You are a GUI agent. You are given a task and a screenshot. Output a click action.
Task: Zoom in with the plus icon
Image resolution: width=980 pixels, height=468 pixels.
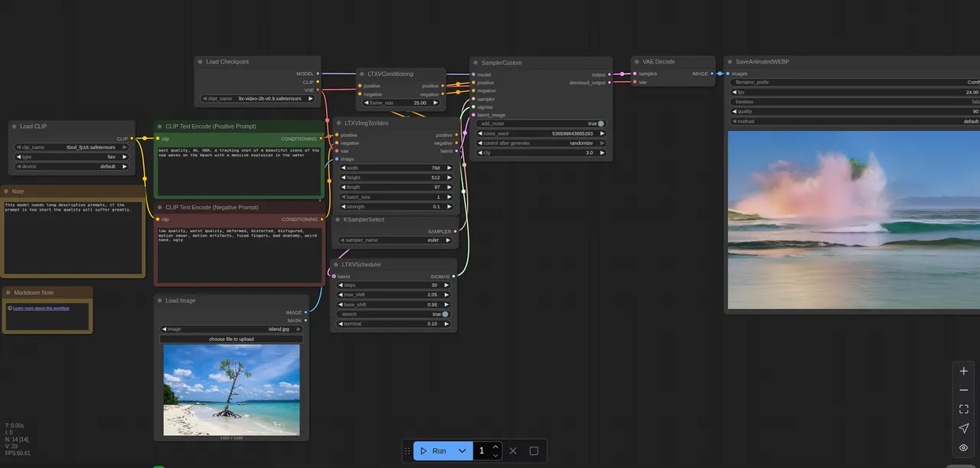pos(963,371)
